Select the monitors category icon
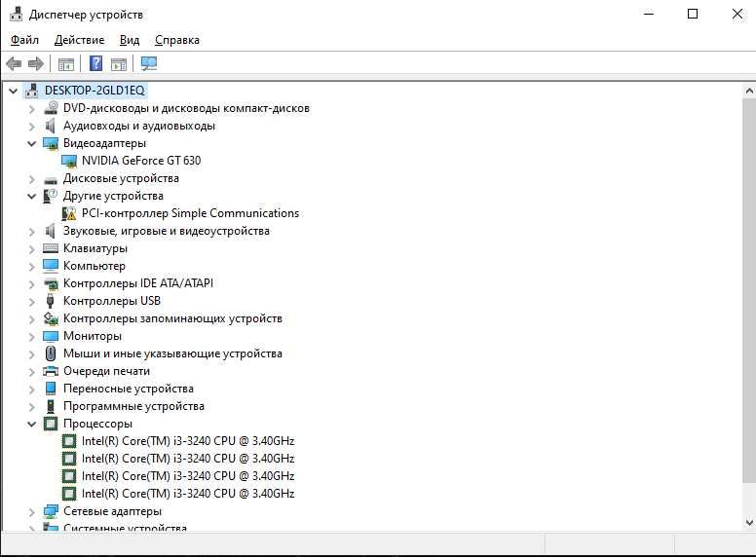 pyautogui.click(x=51, y=336)
